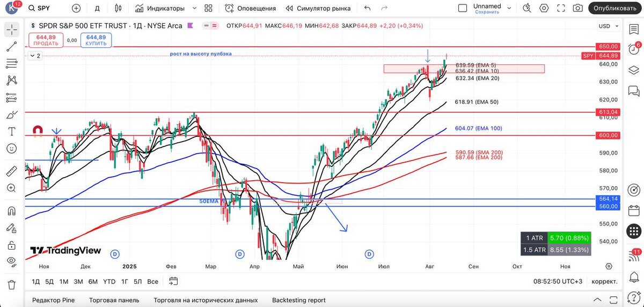Screen dimensions: 644x307
Task: Activate the zoom in tool
Action: coord(12,188)
